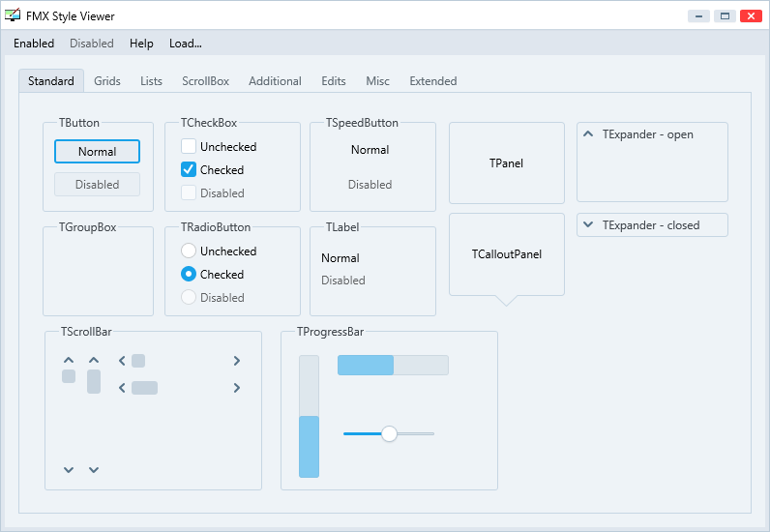Click lower horizontal scrollbar left arrow
770x532 pixels.
coord(122,388)
